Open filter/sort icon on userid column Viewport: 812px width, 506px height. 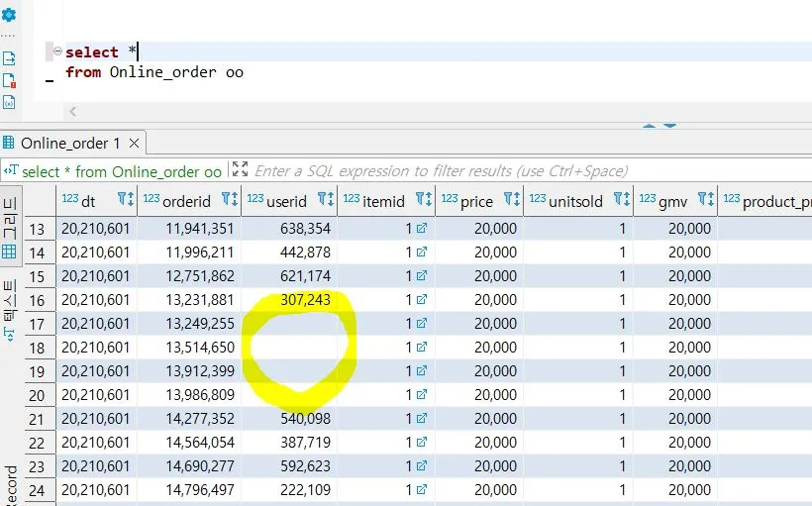tap(326, 199)
